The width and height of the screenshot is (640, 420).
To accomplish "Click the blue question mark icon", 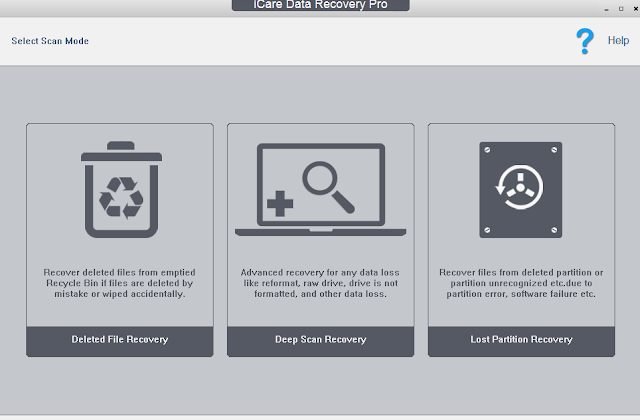I will point(585,41).
